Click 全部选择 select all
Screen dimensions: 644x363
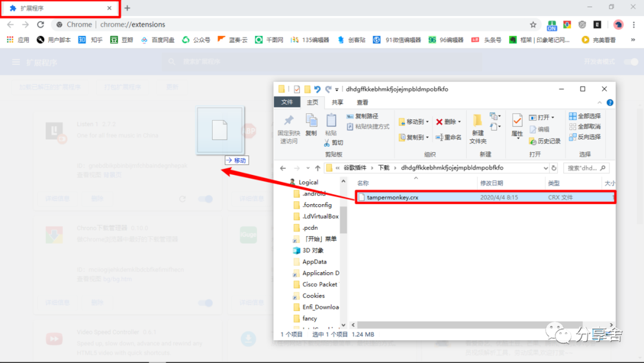[x=585, y=116]
